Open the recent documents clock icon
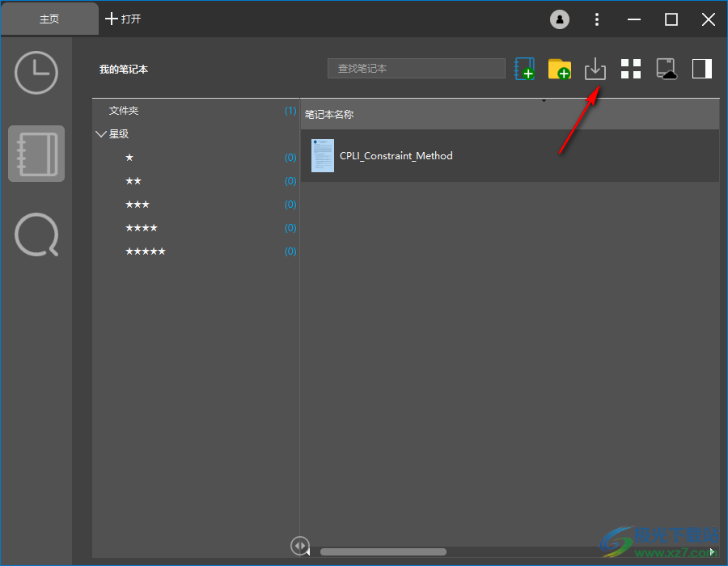This screenshot has height=566, width=728. click(36, 73)
